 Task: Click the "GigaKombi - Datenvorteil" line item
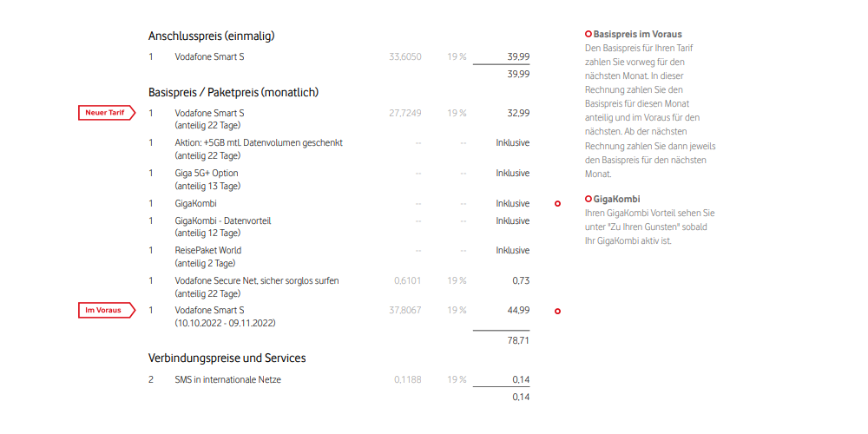(x=223, y=220)
